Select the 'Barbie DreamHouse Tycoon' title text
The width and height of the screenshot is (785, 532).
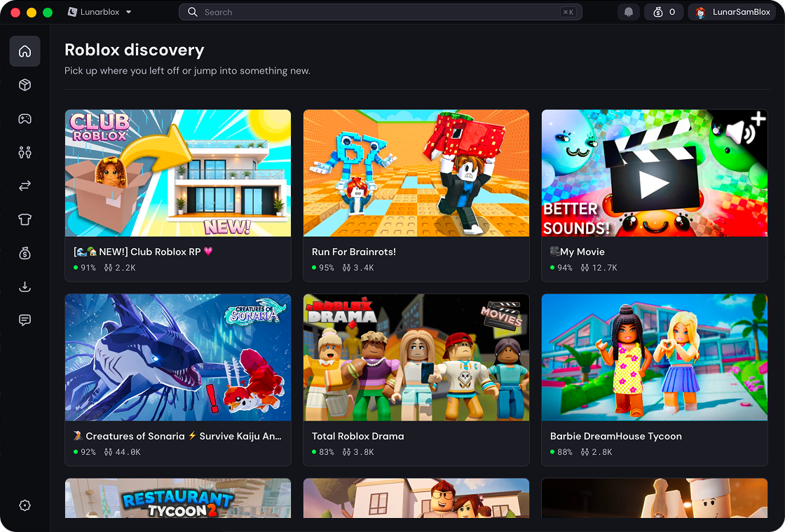(616, 436)
